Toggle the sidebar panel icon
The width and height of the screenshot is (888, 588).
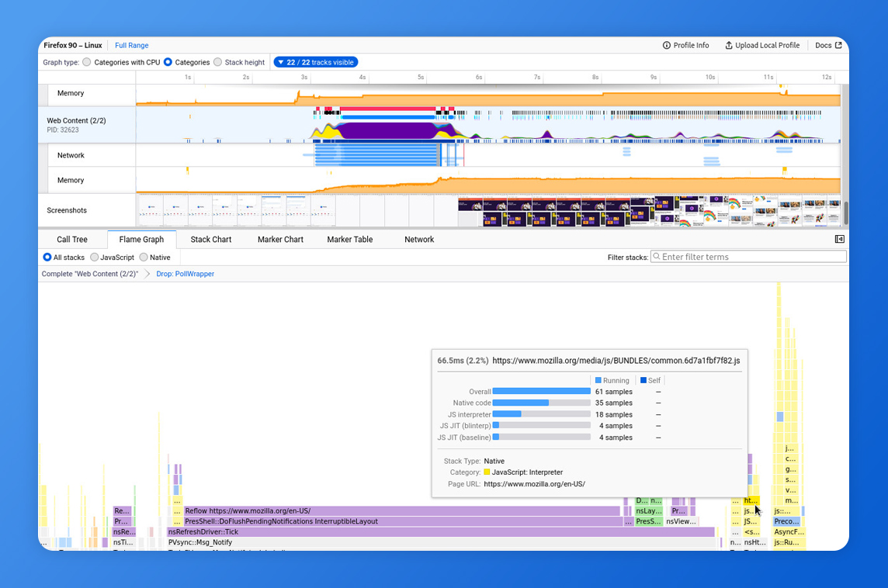click(x=839, y=240)
